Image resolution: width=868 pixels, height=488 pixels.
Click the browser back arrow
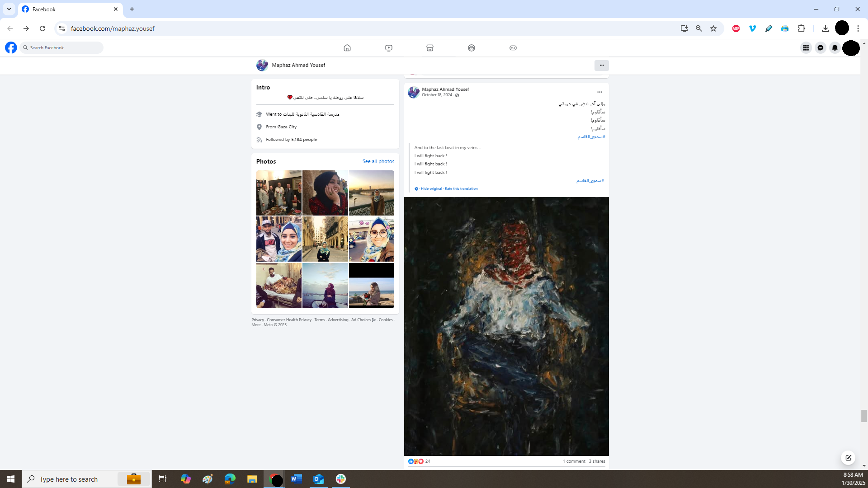10,28
